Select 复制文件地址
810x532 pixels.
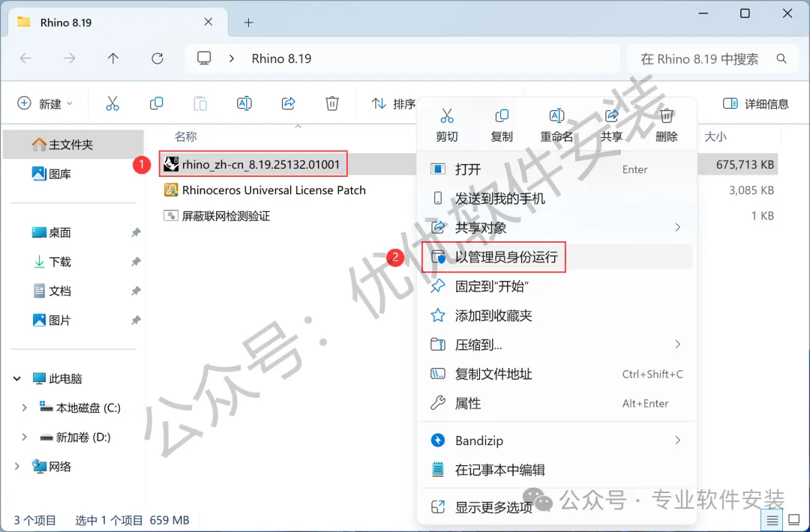556,374
